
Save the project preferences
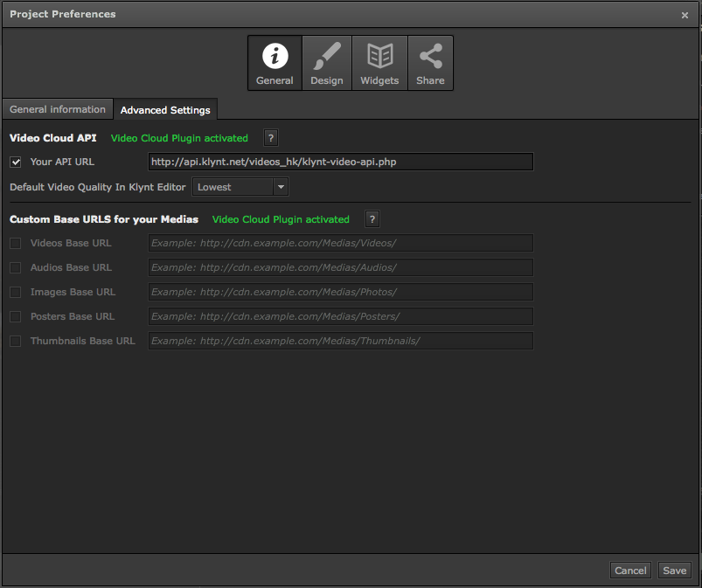coord(675,571)
